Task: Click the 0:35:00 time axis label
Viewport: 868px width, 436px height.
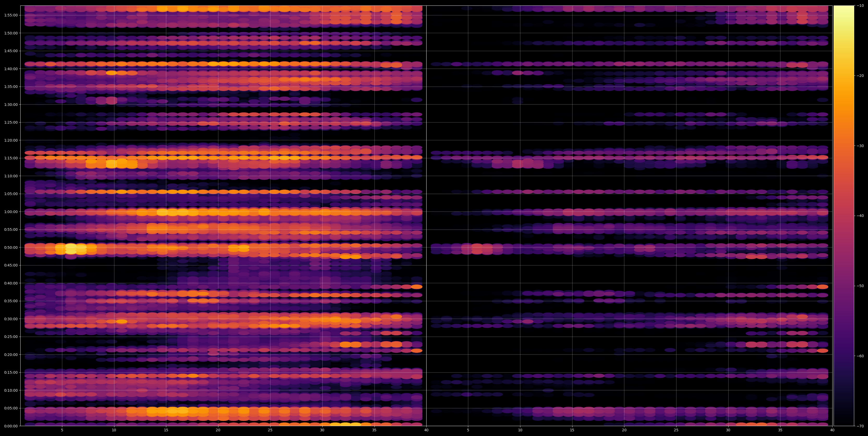Action: [x=11, y=301]
